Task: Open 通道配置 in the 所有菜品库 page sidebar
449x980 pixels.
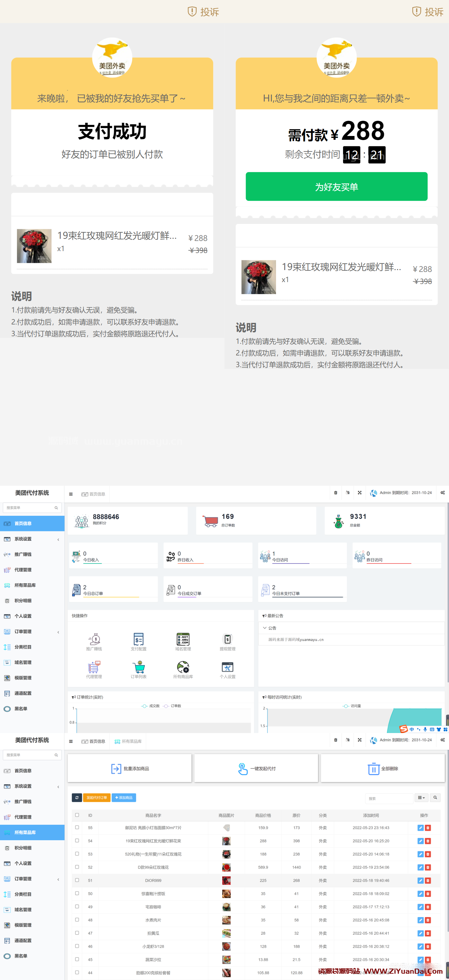Action: [x=32, y=940]
